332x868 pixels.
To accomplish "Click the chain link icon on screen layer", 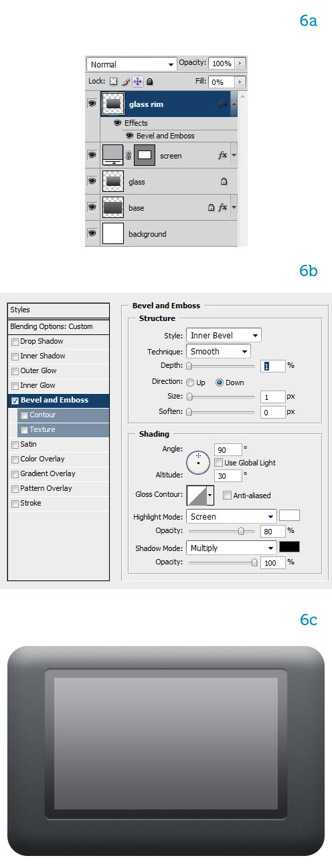I will (129, 156).
